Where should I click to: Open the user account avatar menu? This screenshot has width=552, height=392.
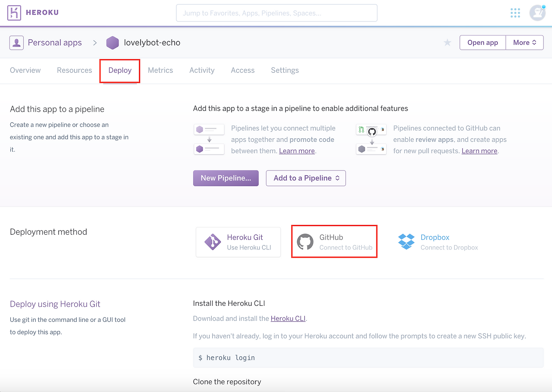coord(537,13)
